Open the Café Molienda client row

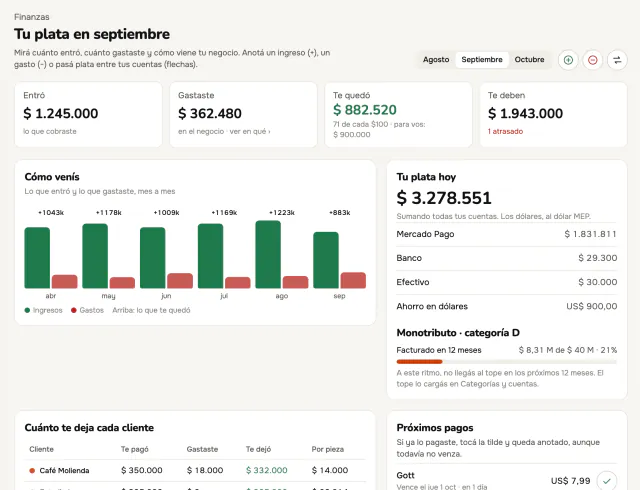195,470
